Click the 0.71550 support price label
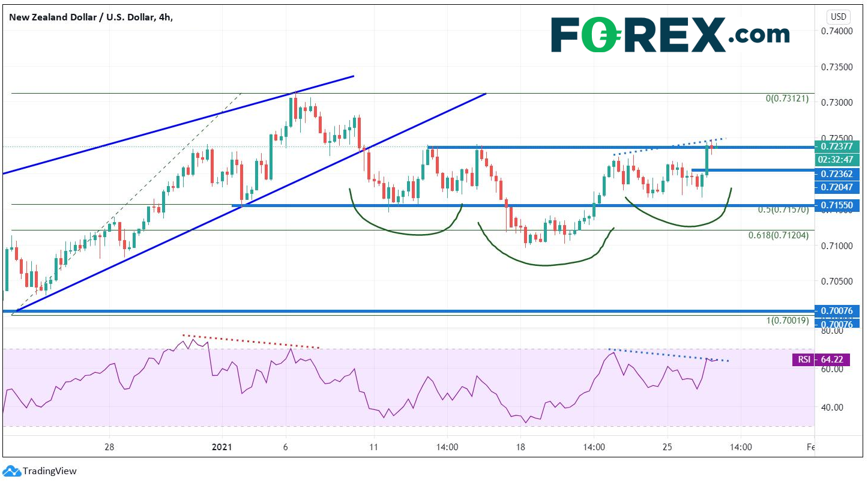868x485 pixels. point(839,205)
